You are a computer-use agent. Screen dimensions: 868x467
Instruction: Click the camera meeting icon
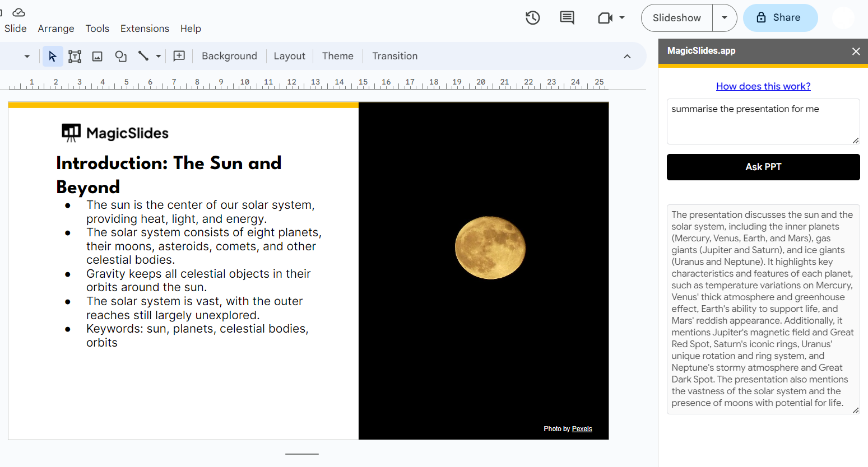[605, 18]
